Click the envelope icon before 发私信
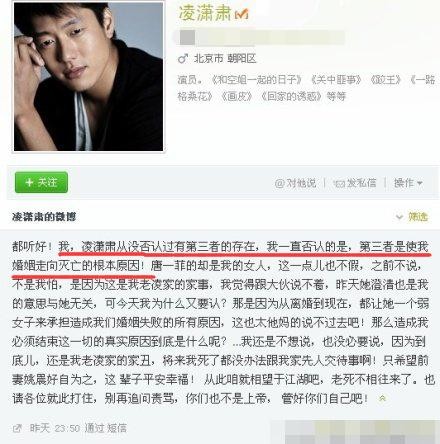 [x=339, y=183]
